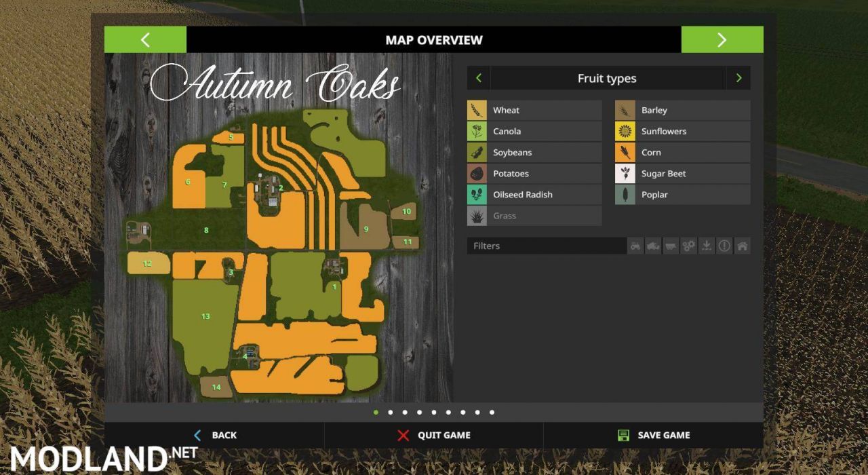Click the Oilseed Radish icon

click(477, 195)
